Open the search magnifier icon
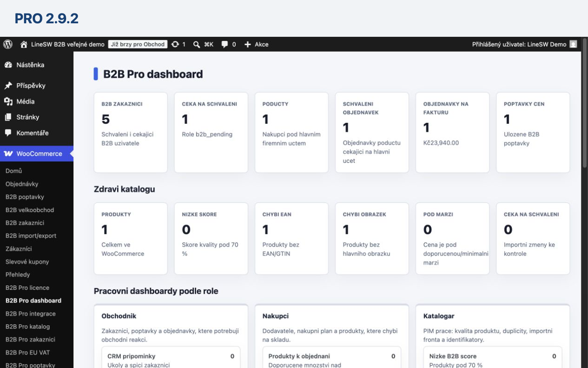Screen dimensions: 588x368 (x=196, y=44)
